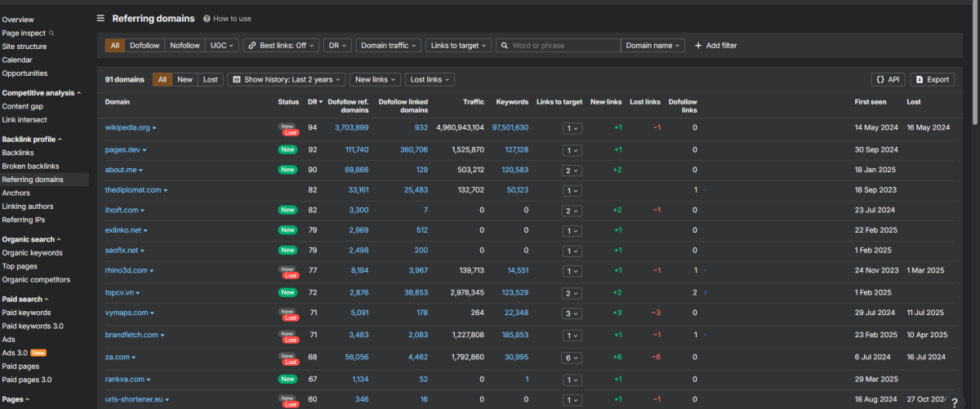Open the wikipedia.org domain link
Viewport: 980px width, 409px height.
coord(127,127)
